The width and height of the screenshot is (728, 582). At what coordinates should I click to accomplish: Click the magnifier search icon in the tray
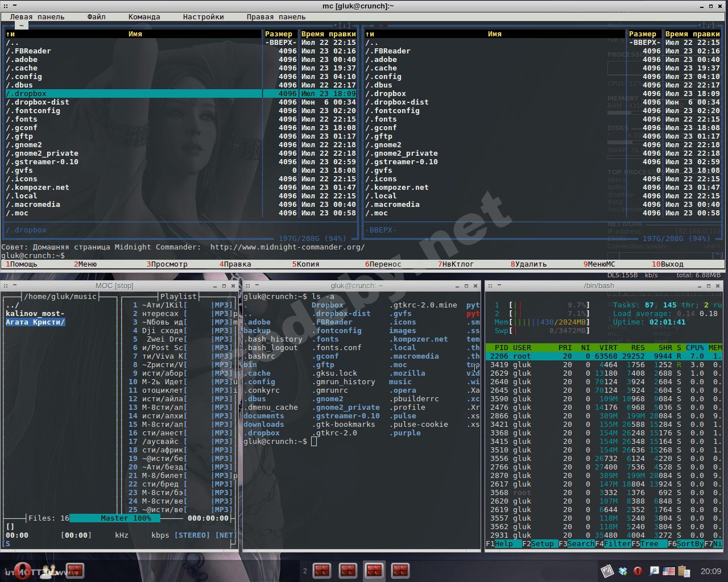coord(654,571)
